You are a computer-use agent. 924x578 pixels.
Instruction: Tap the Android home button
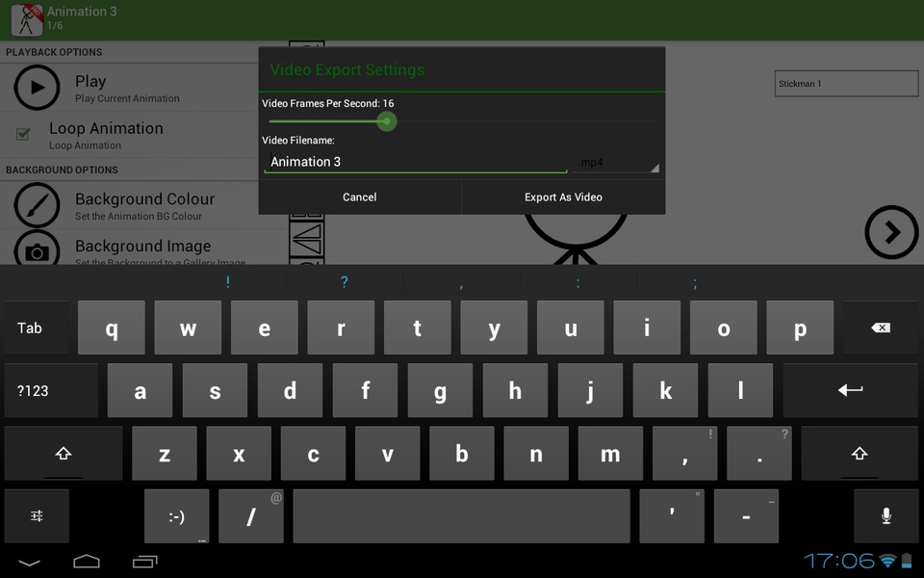[86, 562]
